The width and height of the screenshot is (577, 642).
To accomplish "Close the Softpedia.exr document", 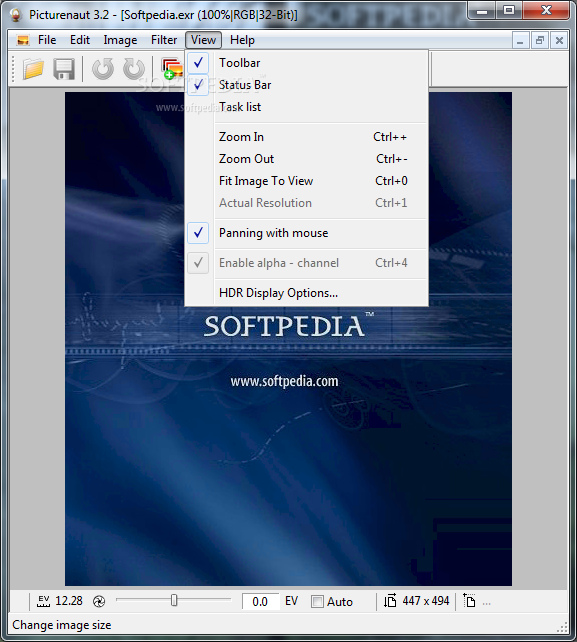I will (x=559, y=41).
